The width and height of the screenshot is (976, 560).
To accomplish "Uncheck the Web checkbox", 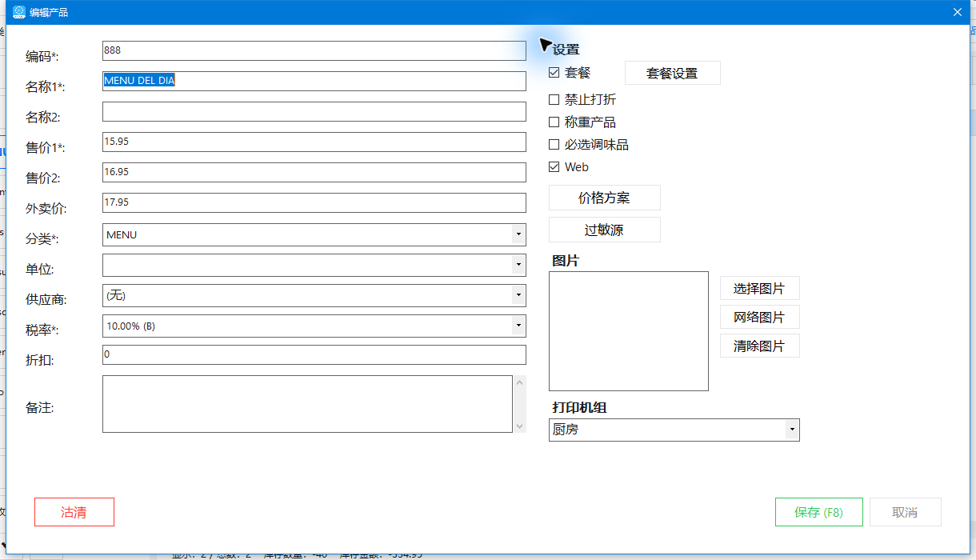I will pyautogui.click(x=554, y=167).
